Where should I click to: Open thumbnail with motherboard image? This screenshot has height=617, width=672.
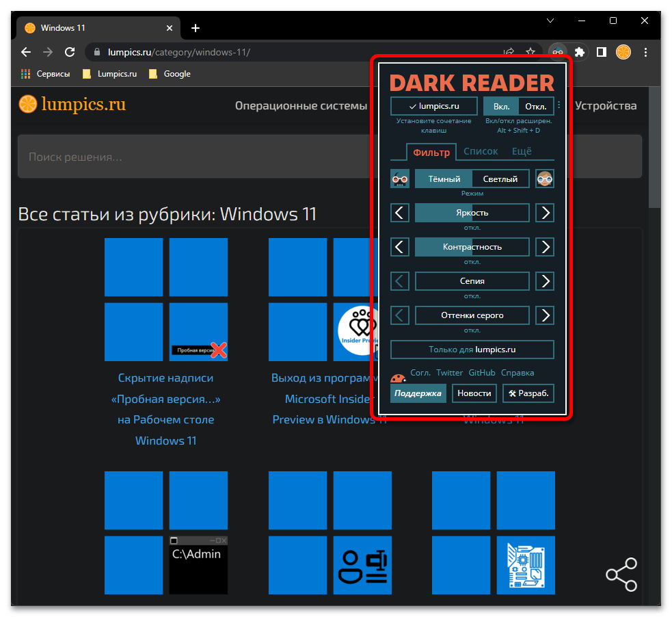coord(494,533)
